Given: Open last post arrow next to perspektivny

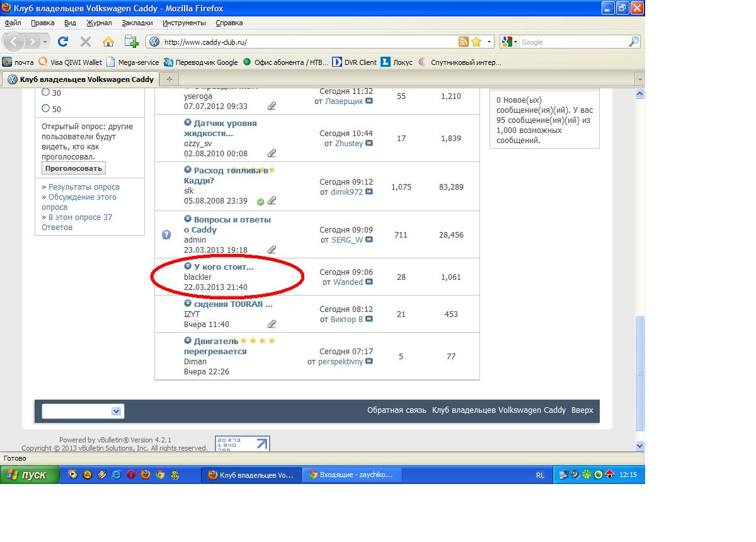Looking at the screenshot, I should point(369,361).
